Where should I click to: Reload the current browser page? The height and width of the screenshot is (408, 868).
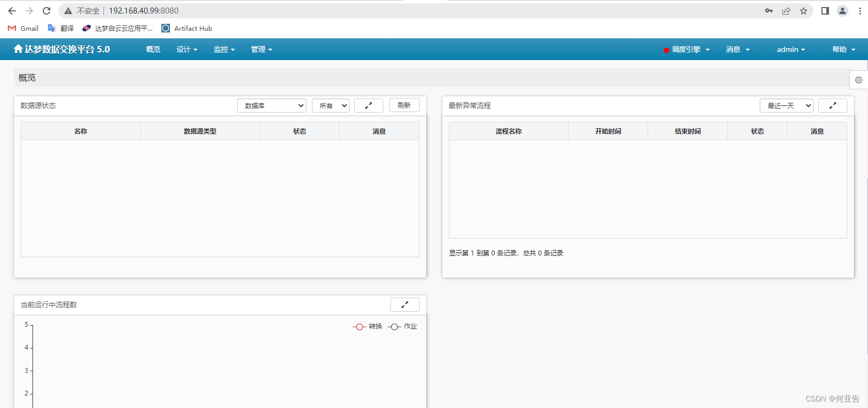[47, 11]
